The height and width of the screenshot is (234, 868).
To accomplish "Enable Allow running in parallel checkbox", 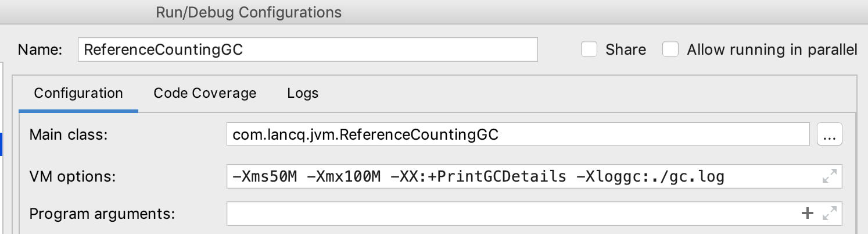I will tap(671, 49).
